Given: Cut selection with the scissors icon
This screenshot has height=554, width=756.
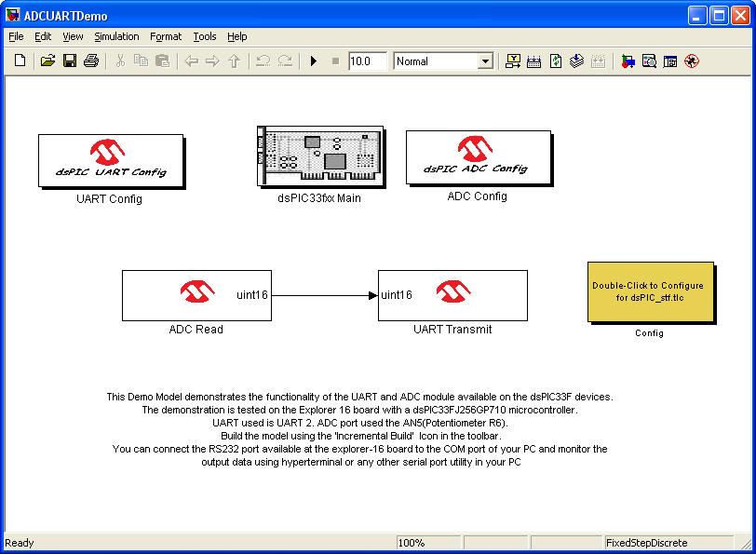Looking at the screenshot, I should pos(120,61).
